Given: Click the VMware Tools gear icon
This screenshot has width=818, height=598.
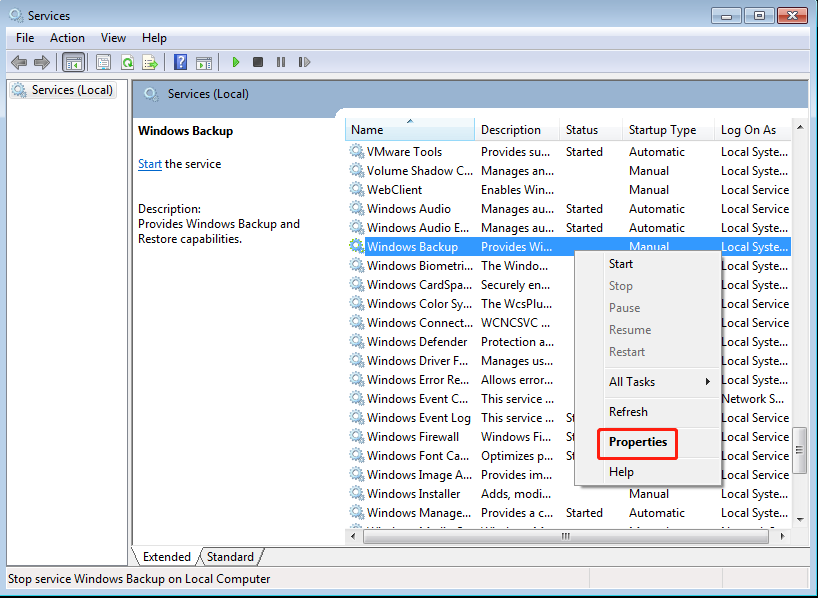Looking at the screenshot, I should coord(357,151).
